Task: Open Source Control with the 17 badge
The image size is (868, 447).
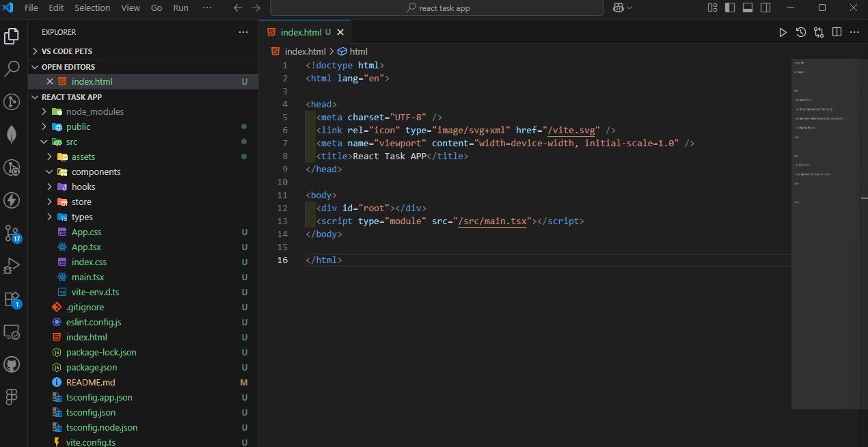Action: (12, 233)
